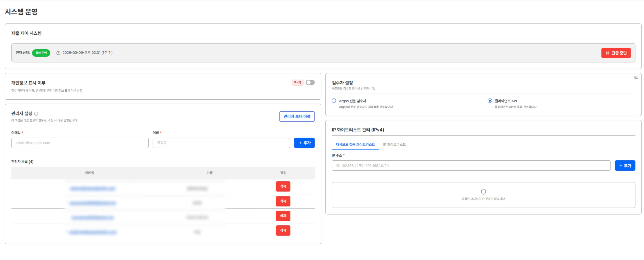Click the 등록된 대시보드 IP 주소가 없습니다 message
The image size is (644, 260).
(x=484, y=199)
